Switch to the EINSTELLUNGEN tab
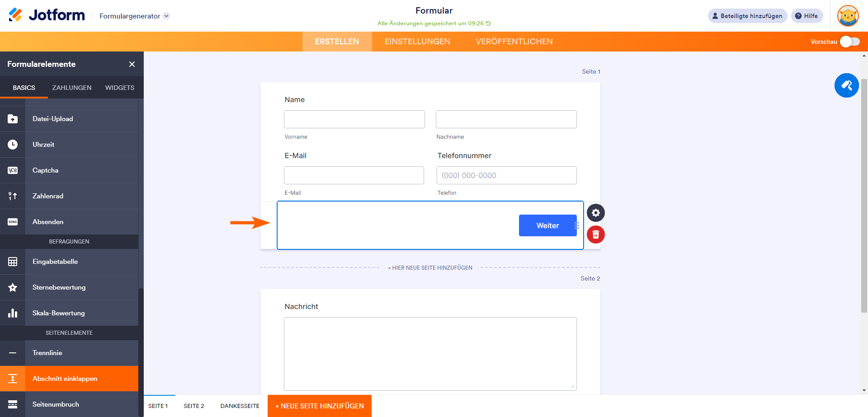The width and height of the screenshot is (868, 417). click(417, 42)
